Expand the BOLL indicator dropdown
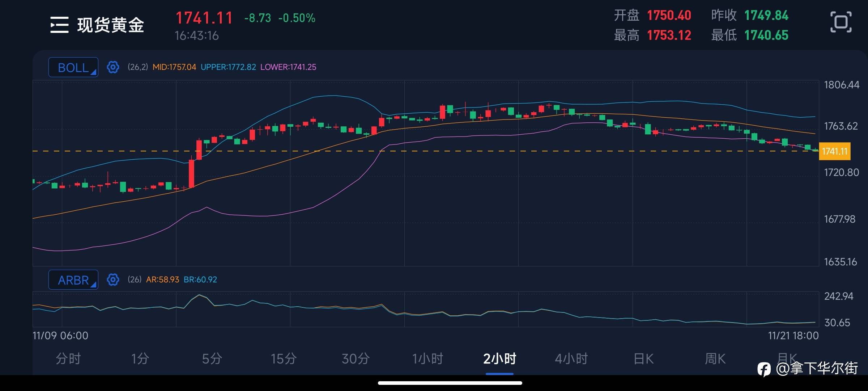The width and height of the screenshot is (868, 391). 73,67
